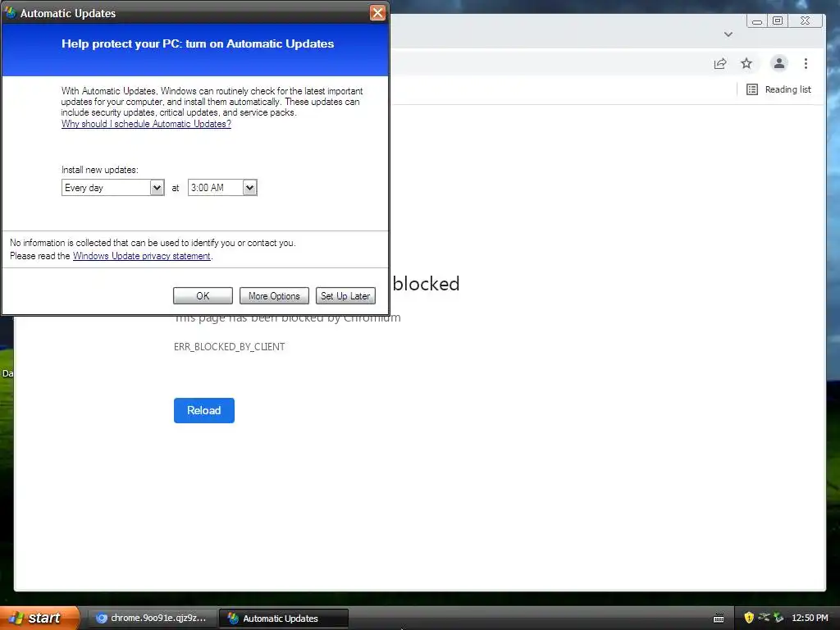Screen dimensions: 840x630
Task: Open the Windows start menu
Action: tap(39, 618)
